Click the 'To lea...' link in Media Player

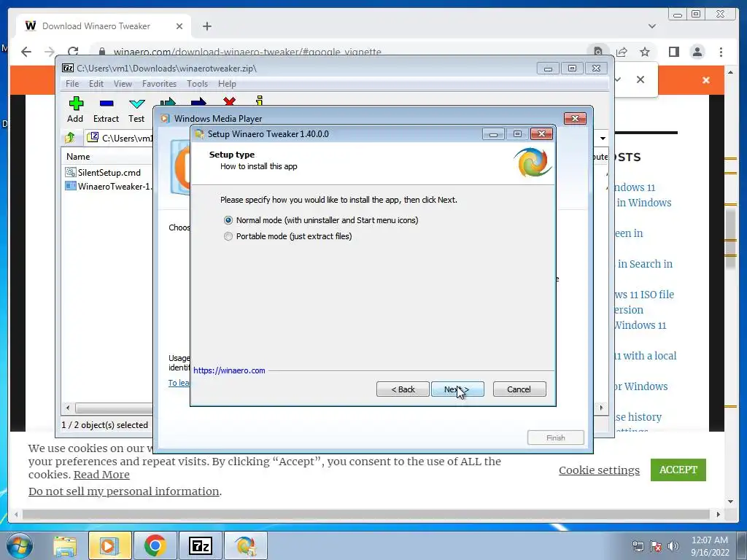coord(179,383)
